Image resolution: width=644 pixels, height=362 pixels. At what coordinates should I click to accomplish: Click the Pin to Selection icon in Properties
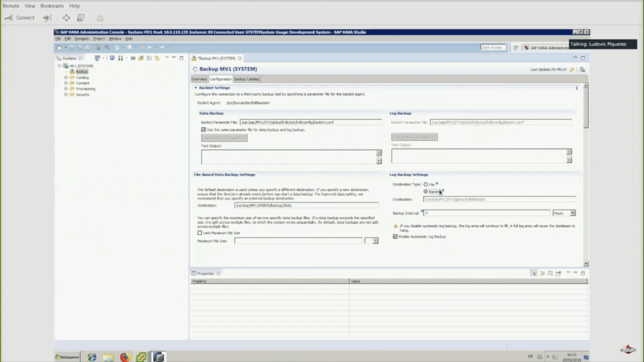click(x=558, y=273)
